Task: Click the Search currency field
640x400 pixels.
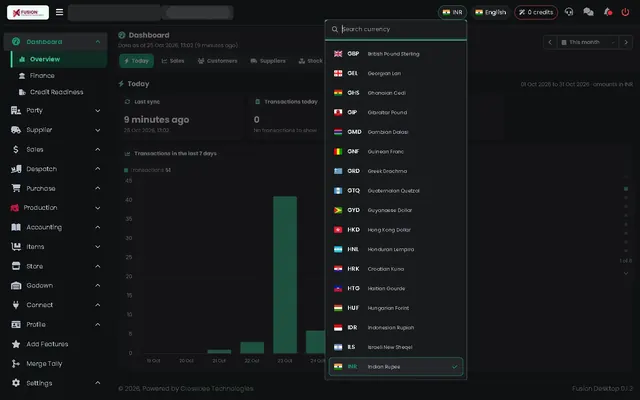Action: [396, 29]
